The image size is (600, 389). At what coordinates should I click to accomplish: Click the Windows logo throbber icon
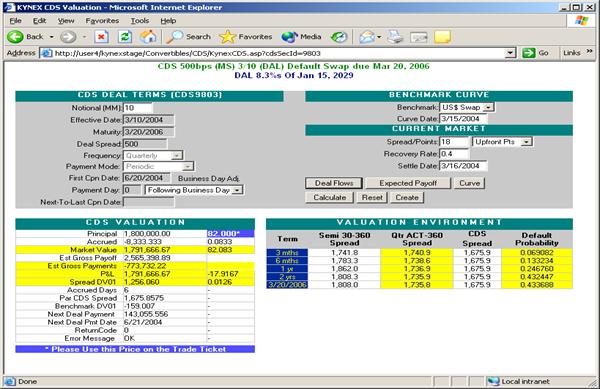click(581, 21)
